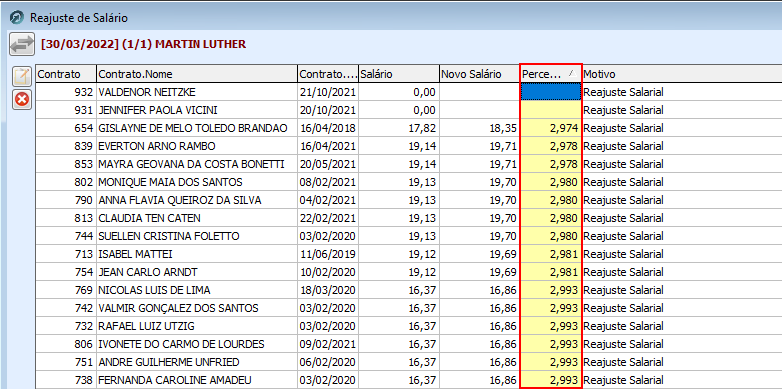
Task: Click new salary 19,69 for JEAN CARLO ARNDT
Action: click(x=503, y=272)
